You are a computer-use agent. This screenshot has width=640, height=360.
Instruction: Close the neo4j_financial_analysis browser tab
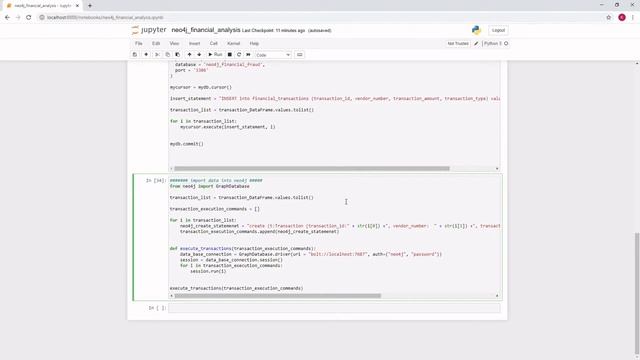pyautogui.click(x=77, y=6)
